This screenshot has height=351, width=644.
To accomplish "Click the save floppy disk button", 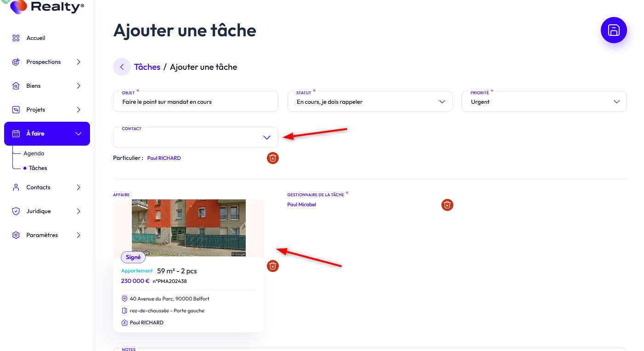I will tap(614, 30).
